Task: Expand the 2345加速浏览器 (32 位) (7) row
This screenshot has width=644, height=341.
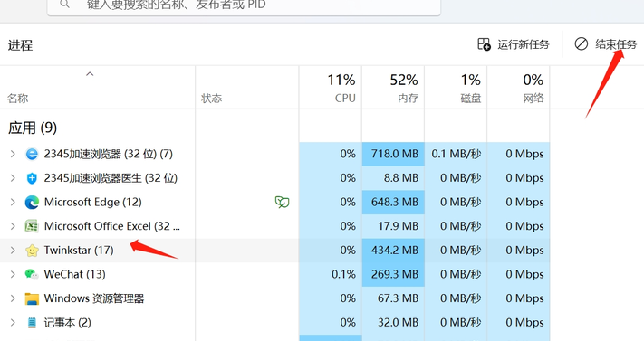Action: click(x=13, y=154)
